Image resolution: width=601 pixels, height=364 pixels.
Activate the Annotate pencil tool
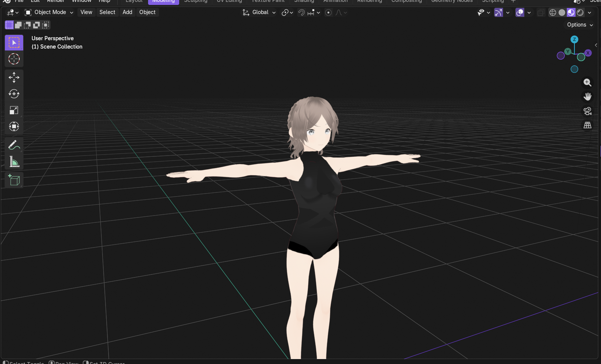pos(14,145)
